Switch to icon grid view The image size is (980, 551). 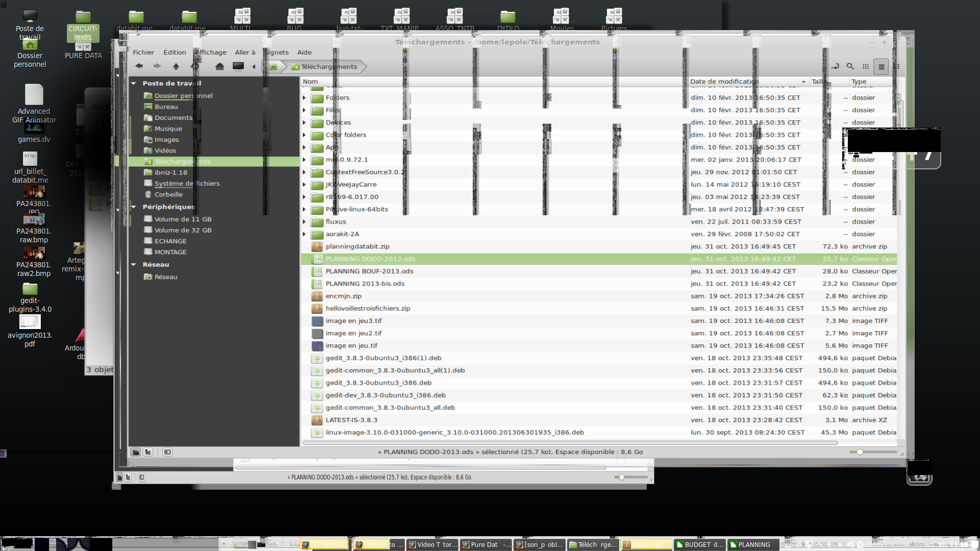tap(866, 66)
